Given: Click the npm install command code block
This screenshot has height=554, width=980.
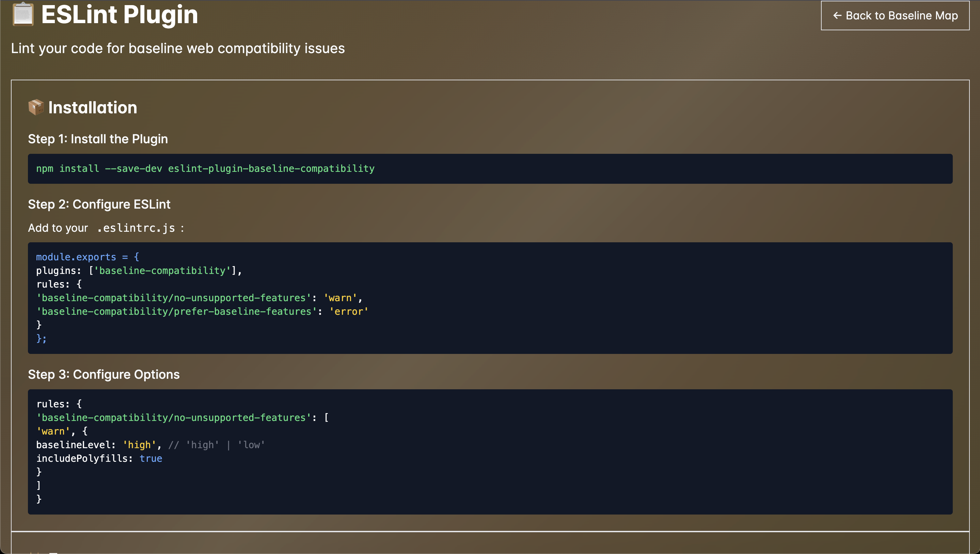Looking at the screenshot, I should coord(206,168).
